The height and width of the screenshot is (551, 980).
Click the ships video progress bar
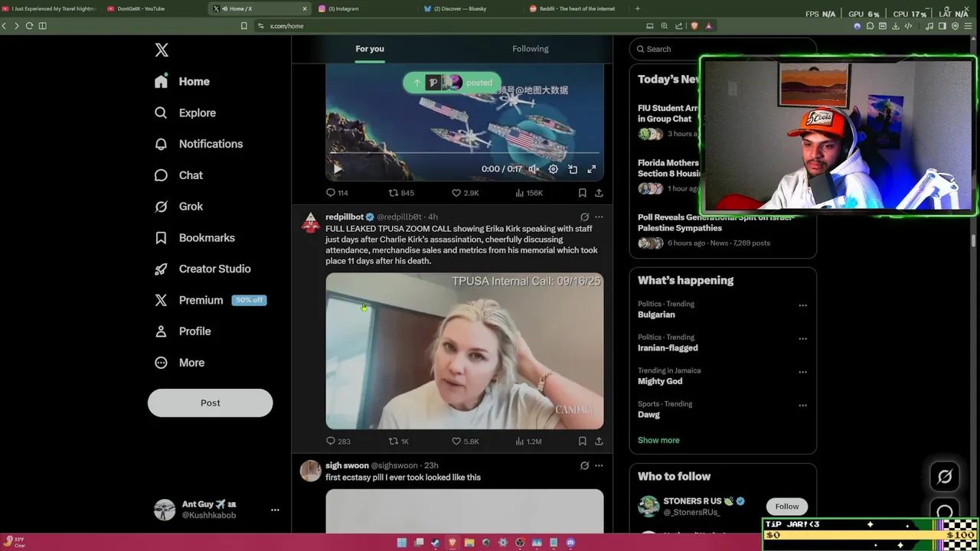pyautogui.click(x=465, y=154)
